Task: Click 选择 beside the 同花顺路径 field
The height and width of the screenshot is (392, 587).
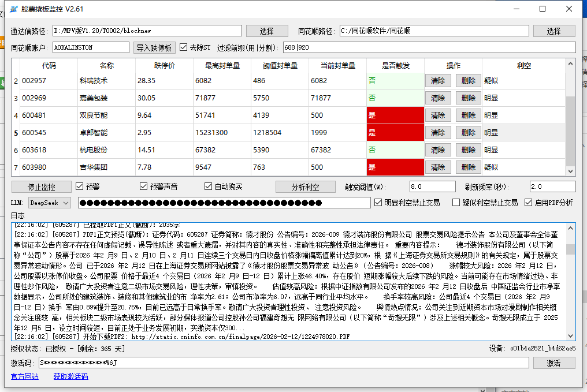Action: [x=554, y=30]
